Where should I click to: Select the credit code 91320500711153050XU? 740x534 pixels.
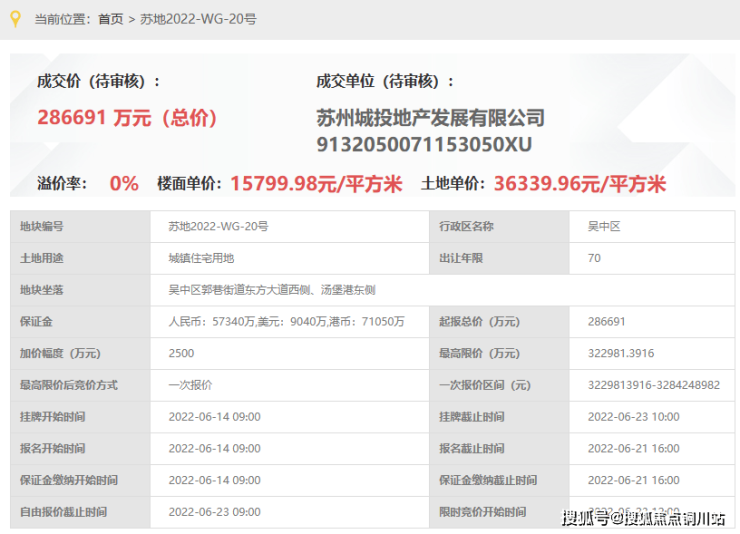pyautogui.click(x=424, y=144)
